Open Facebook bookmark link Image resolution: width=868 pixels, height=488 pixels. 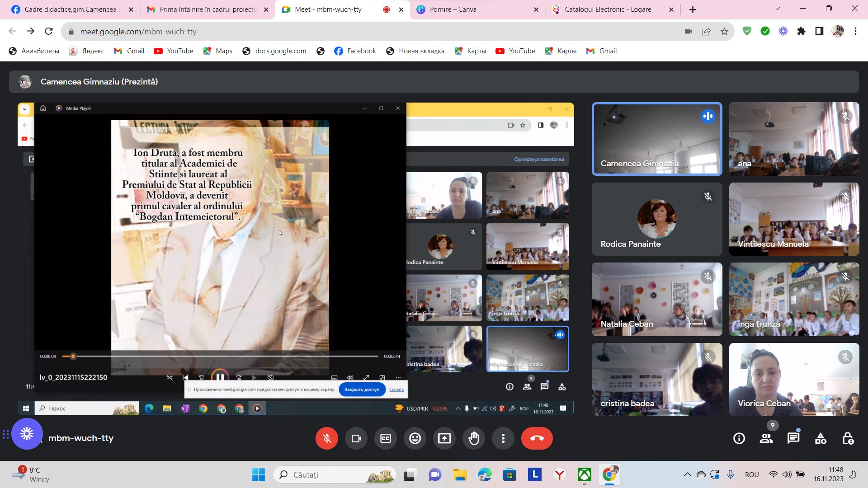pos(355,51)
